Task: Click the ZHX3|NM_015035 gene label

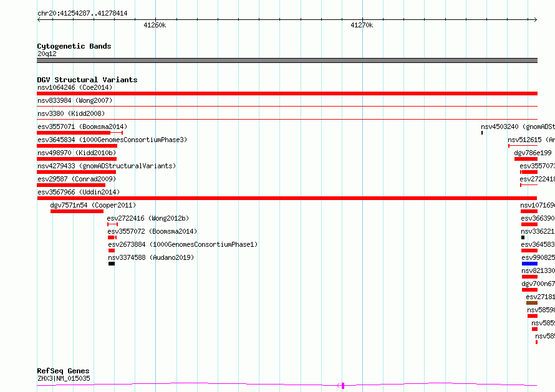Action: tap(64, 378)
